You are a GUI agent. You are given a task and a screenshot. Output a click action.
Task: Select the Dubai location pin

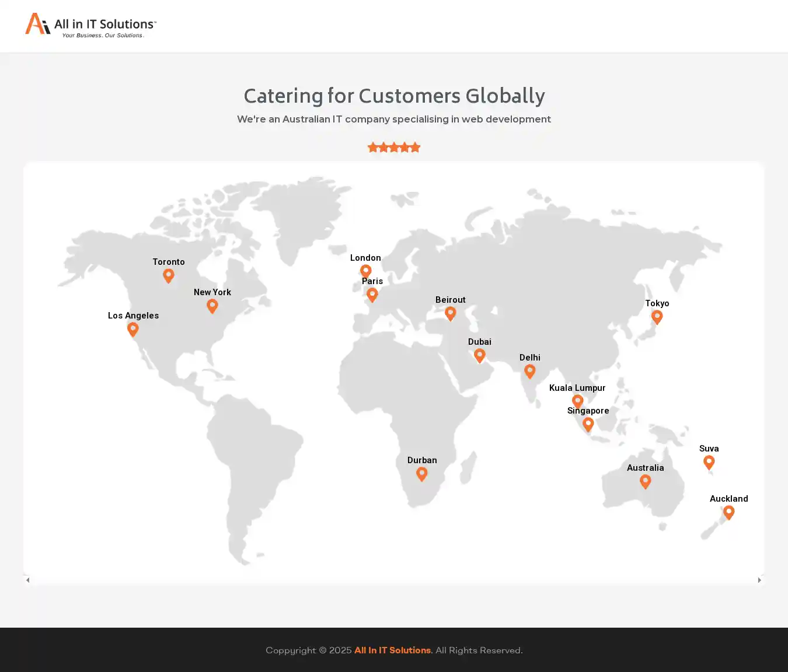coord(480,355)
